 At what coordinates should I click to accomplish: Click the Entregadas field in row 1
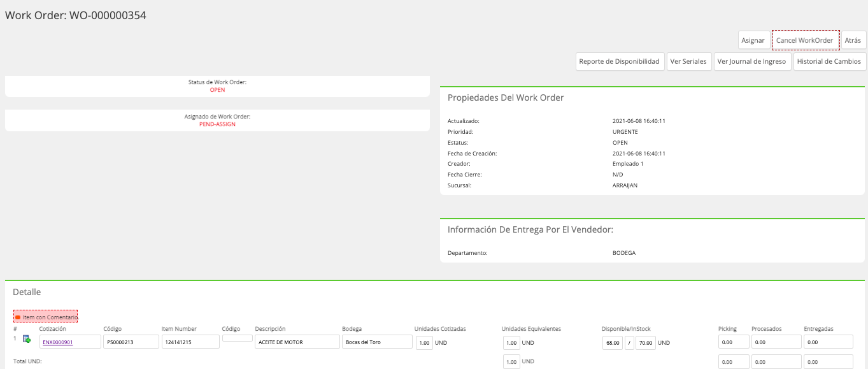(x=829, y=342)
